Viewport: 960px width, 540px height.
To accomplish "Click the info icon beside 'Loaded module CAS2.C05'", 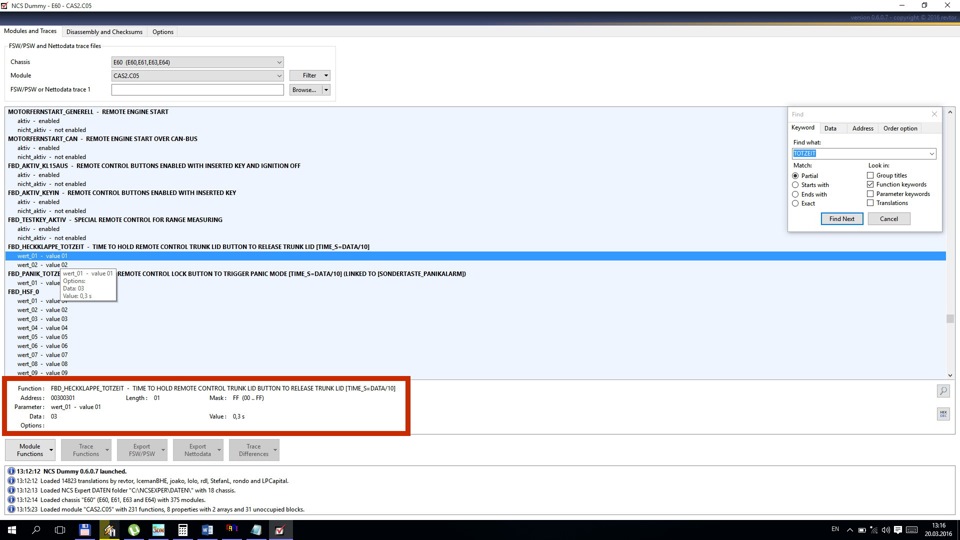I will (x=11, y=509).
